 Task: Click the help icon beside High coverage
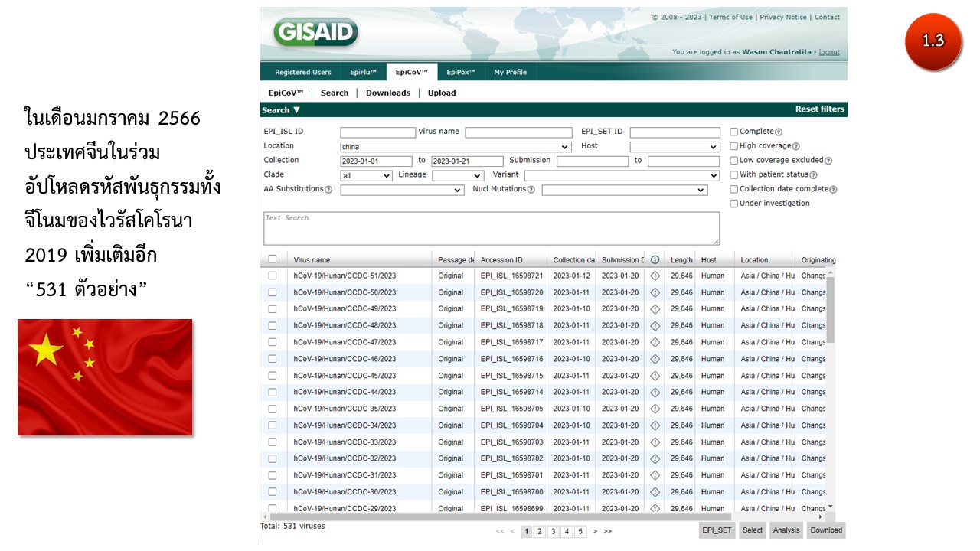click(x=795, y=146)
